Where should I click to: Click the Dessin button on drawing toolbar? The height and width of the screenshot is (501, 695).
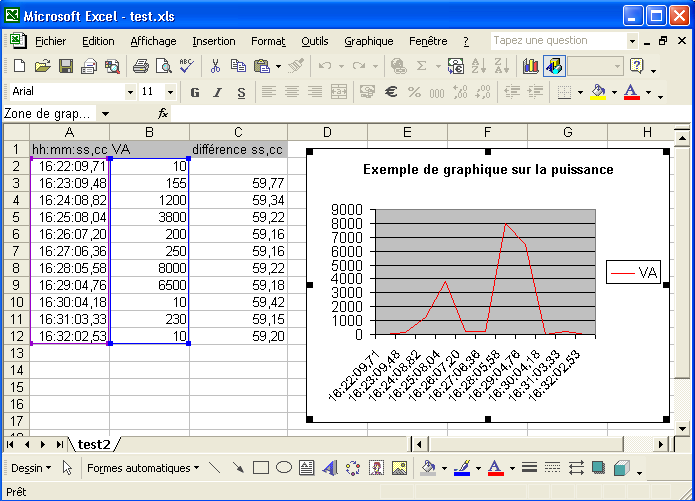[30, 467]
